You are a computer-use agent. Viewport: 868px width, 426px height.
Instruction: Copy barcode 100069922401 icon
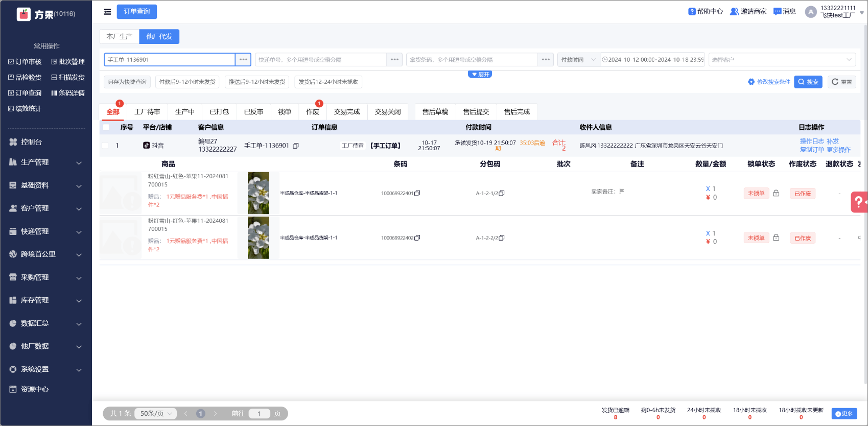point(417,193)
